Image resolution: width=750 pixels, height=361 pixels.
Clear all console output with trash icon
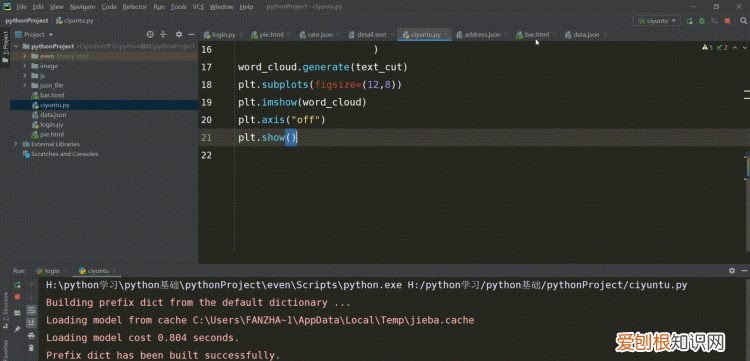[31, 348]
